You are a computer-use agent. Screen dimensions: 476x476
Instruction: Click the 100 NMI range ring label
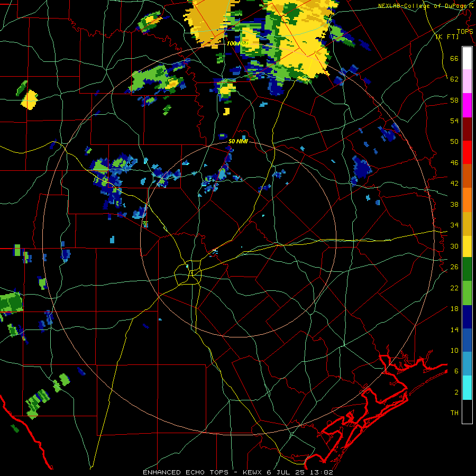click(237, 43)
